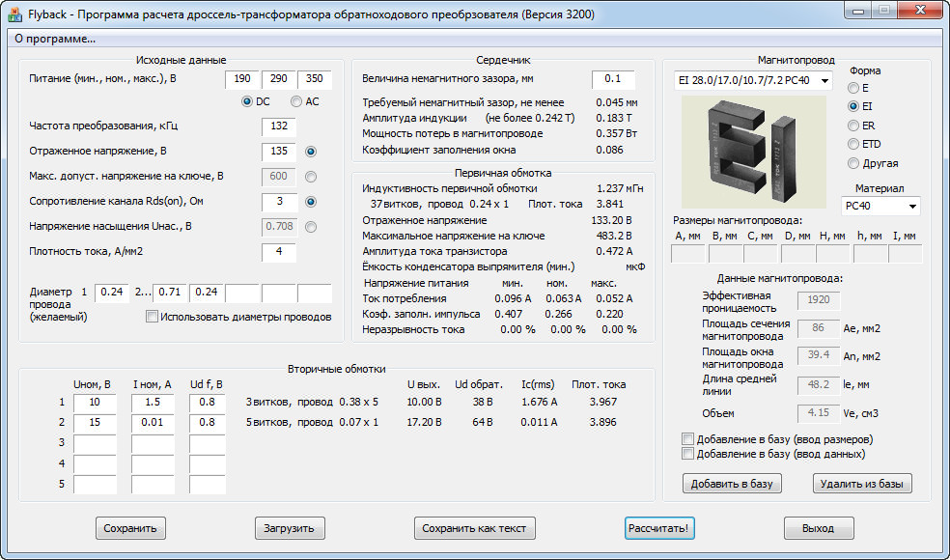This screenshot has height=560, width=950.
Task: Click the Uном field of winding 1
Action: [x=95, y=403]
